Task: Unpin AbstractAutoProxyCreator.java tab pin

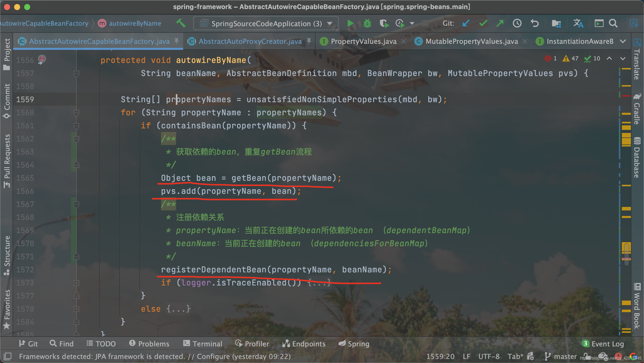Action: (309, 41)
